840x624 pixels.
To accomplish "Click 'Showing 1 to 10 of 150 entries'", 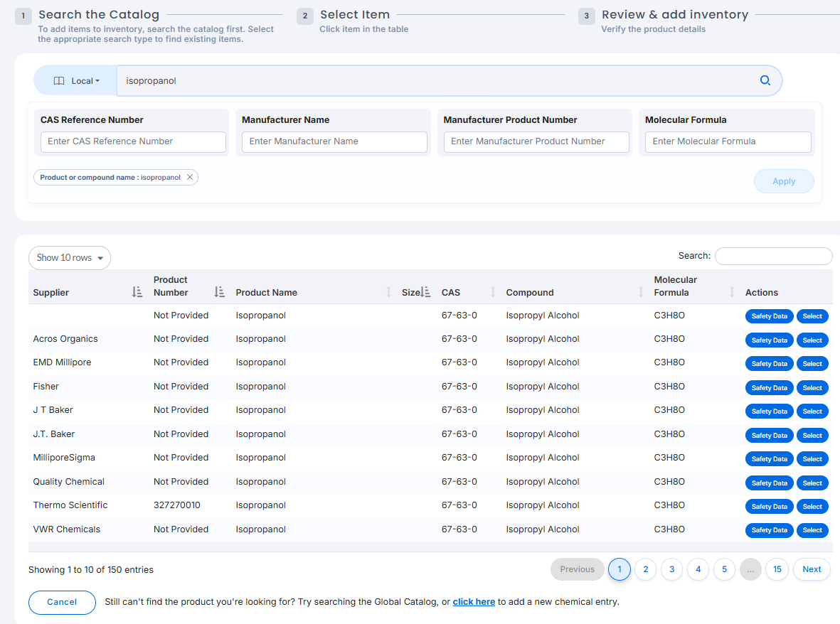I will click(x=91, y=570).
